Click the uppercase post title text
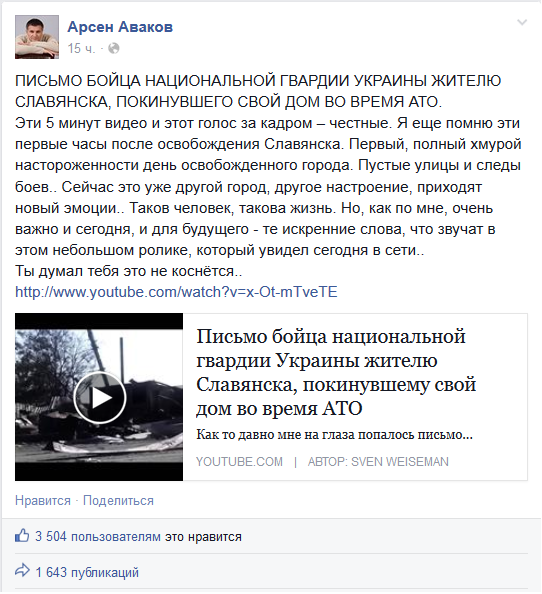542x594 pixels. click(x=258, y=91)
